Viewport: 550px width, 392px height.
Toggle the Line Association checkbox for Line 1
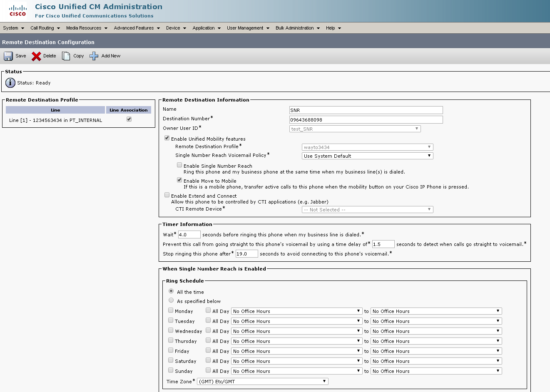129,119
